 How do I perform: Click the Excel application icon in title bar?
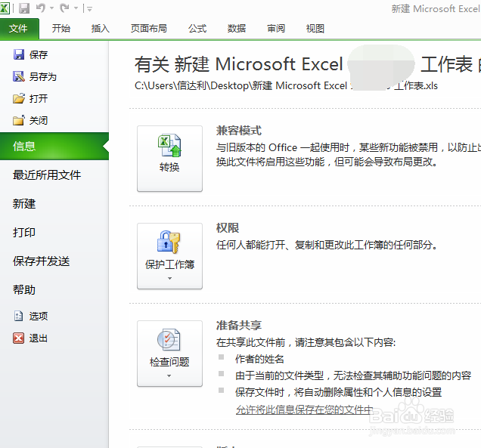pos(5,8)
